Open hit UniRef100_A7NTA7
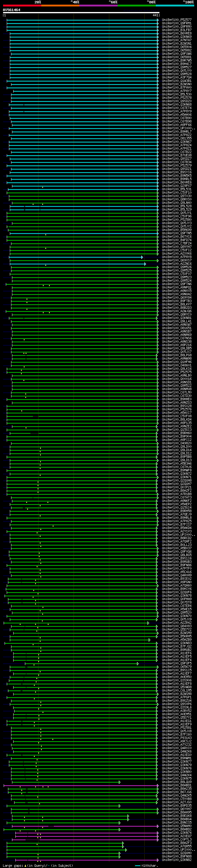The height and width of the screenshot is (868, 197). 177,40
